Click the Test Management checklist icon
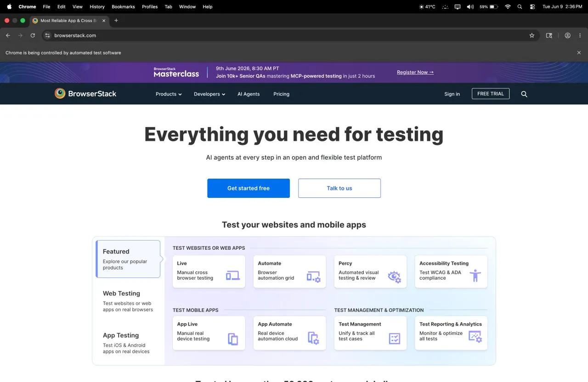 pyautogui.click(x=395, y=339)
